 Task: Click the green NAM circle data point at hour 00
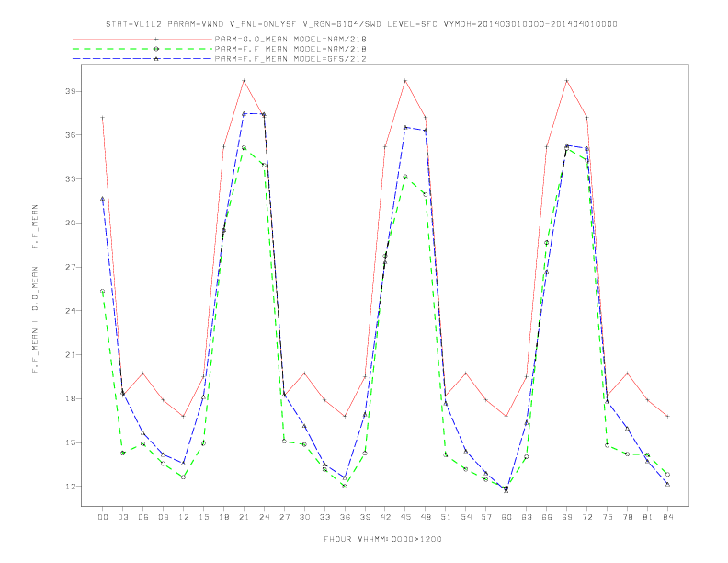(x=103, y=292)
